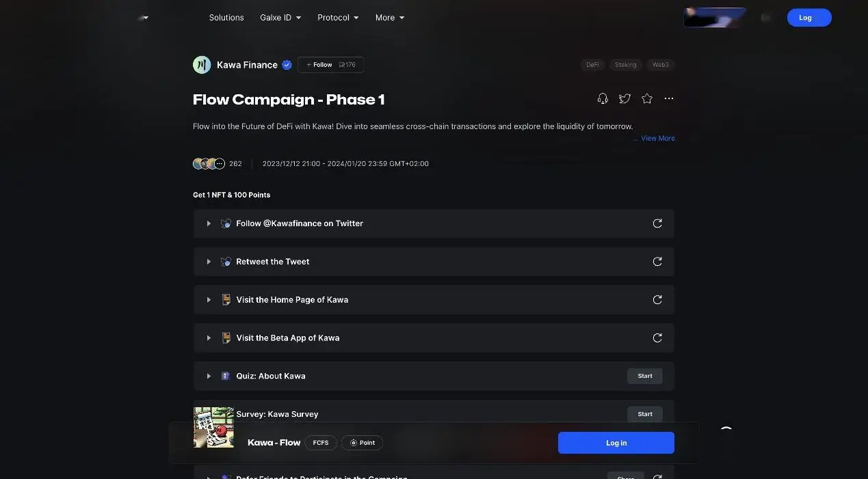Refresh the Visit the Home Page task
The image size is (868, 479).
tap(657, 300)
